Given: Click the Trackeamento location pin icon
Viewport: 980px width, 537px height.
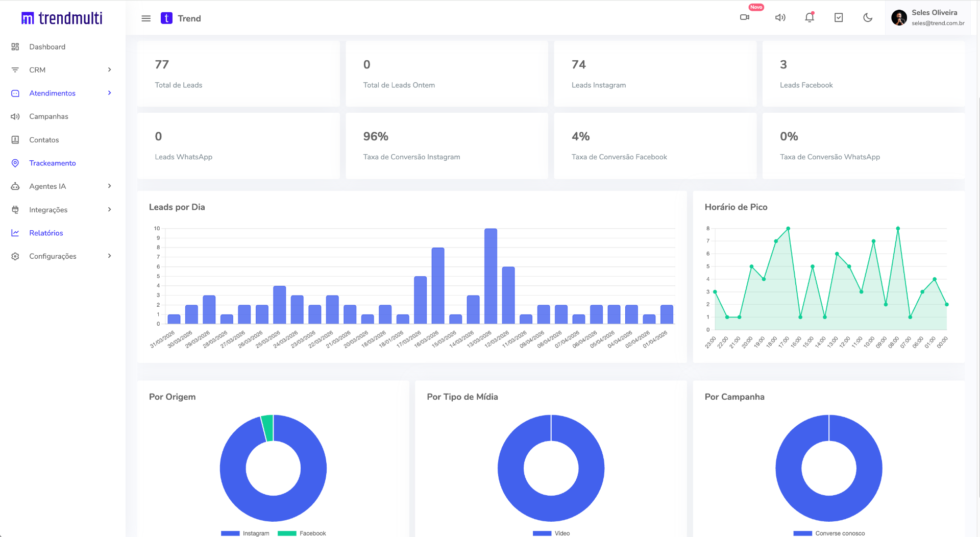Looking at the screenshot, I should point(15,163).
